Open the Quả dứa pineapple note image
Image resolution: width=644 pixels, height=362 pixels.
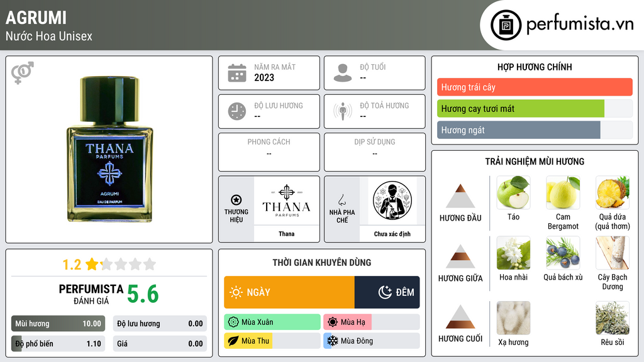[613, 192]
